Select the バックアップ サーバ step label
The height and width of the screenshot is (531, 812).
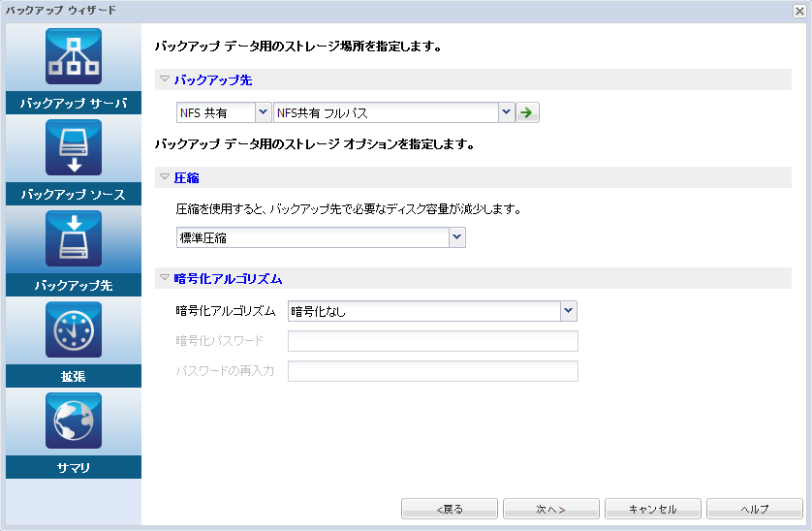(74, 103)
